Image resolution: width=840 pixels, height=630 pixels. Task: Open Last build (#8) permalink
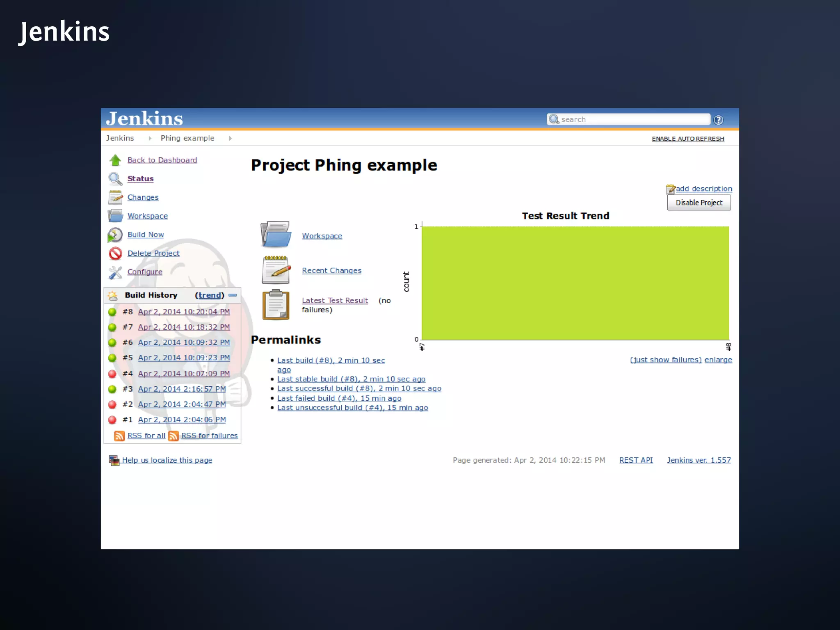331,361
